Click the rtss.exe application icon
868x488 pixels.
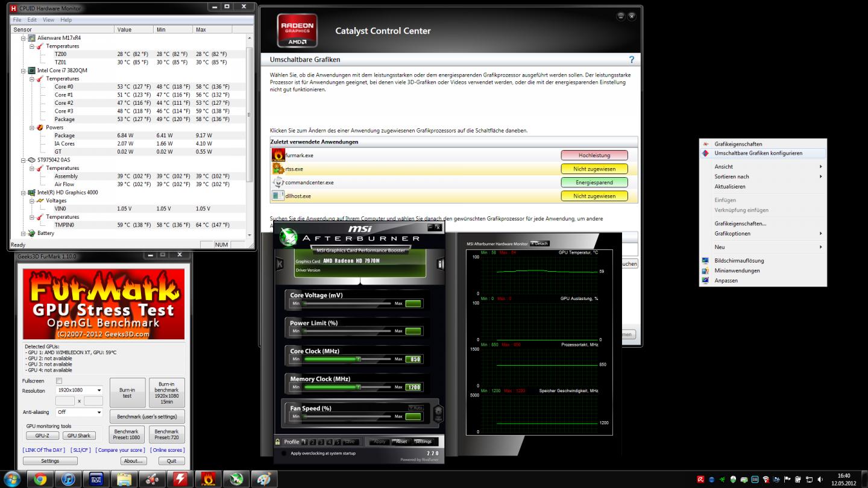pos(278,169)
